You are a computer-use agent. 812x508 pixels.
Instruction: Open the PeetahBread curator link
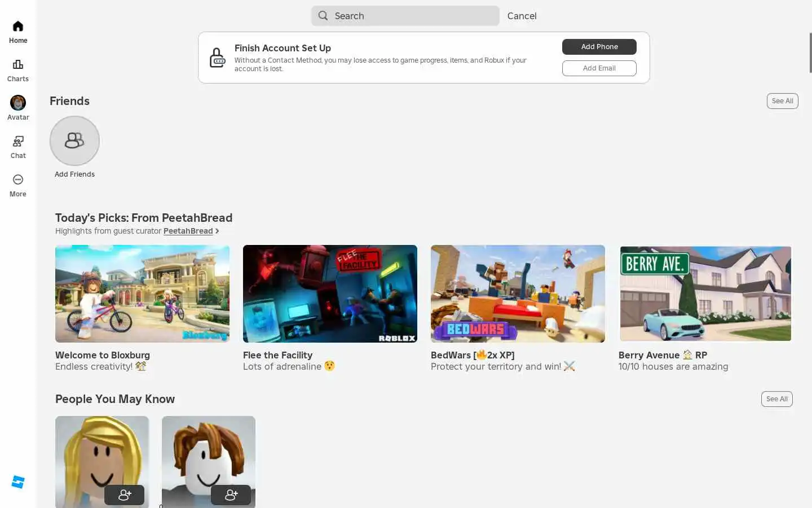[188, 231]
